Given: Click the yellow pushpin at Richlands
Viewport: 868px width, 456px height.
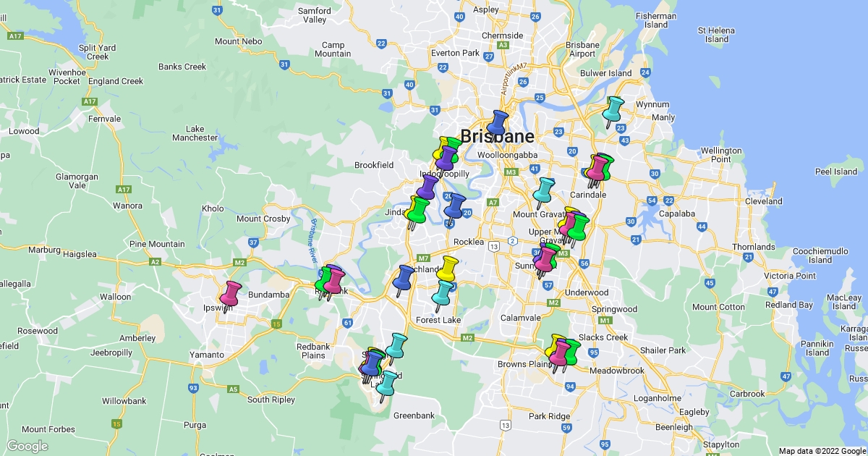Looking at the screenshot, I should pos(448,267).
